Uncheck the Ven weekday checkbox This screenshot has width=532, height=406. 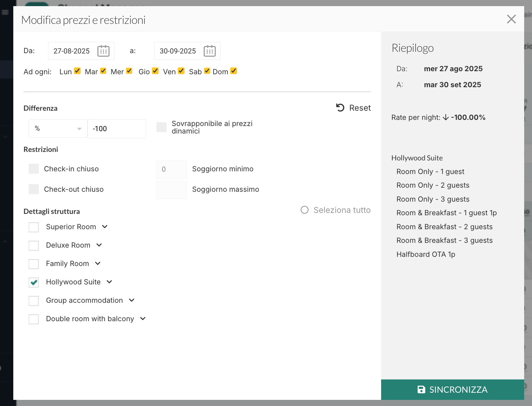coord(181,71)
